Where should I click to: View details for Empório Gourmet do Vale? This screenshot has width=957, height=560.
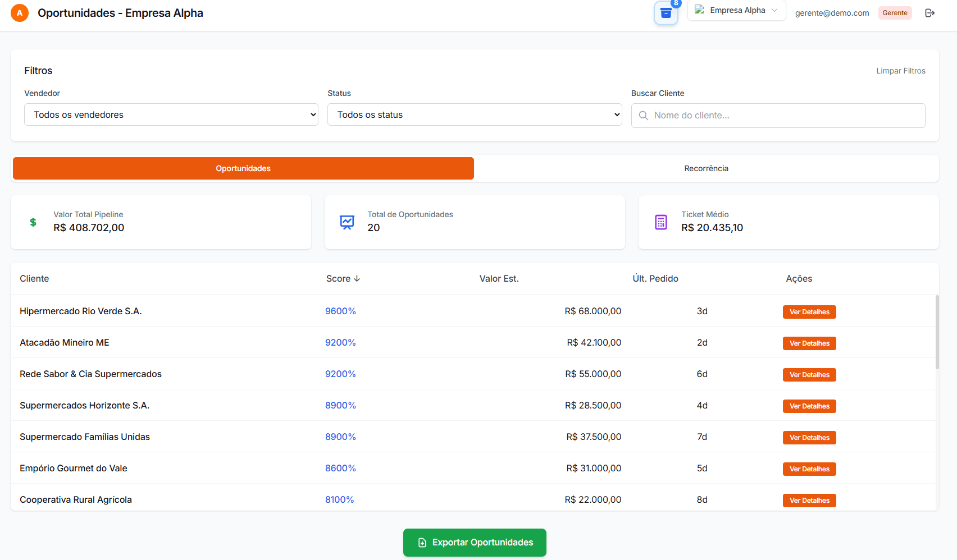(x=809, y=469)
